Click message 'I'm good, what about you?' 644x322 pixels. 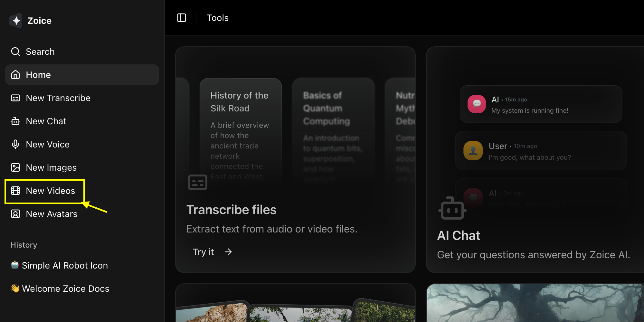pyautogui.click(x=530, y=157)
